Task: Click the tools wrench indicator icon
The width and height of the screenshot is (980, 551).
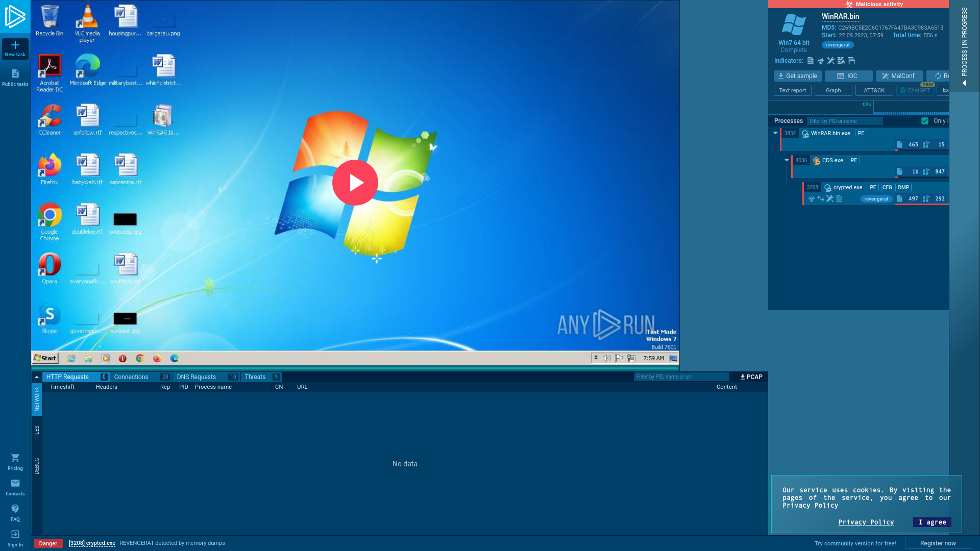Action: coord(831,61)
